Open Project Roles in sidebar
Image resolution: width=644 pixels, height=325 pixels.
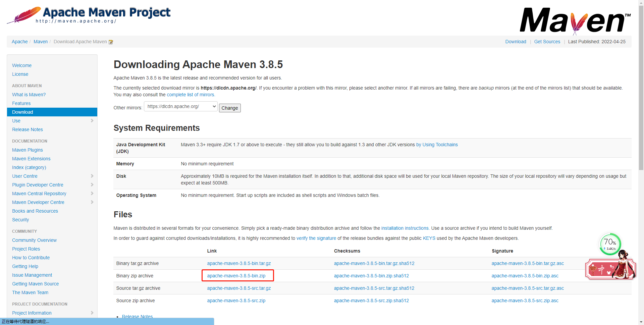pos(26,249)
